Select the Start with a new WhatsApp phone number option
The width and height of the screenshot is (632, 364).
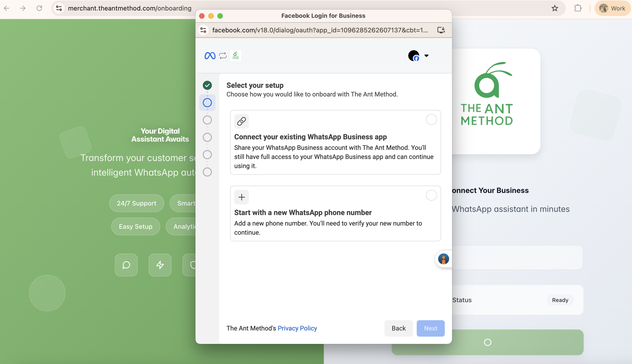tap(431, 195)
